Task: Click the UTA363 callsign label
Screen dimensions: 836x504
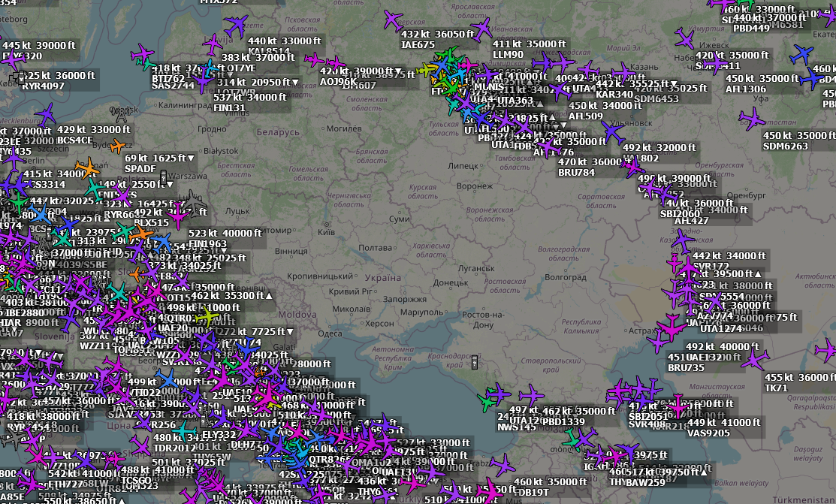Action: [x=515, y=100]
